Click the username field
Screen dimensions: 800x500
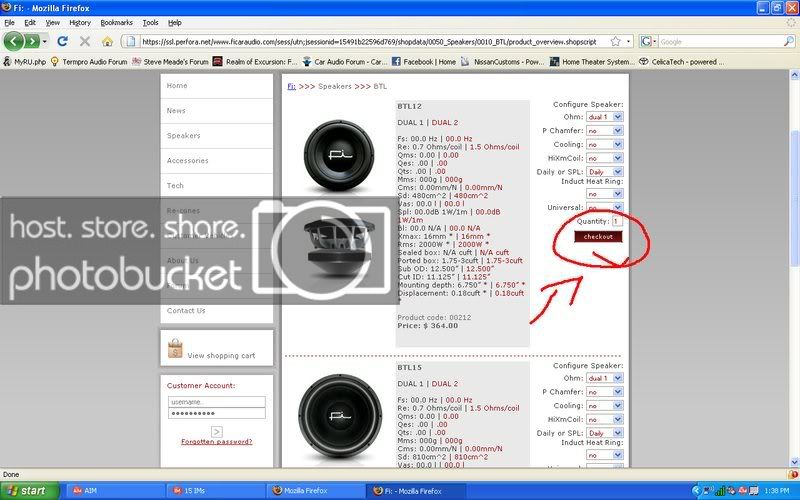[216, 402]
